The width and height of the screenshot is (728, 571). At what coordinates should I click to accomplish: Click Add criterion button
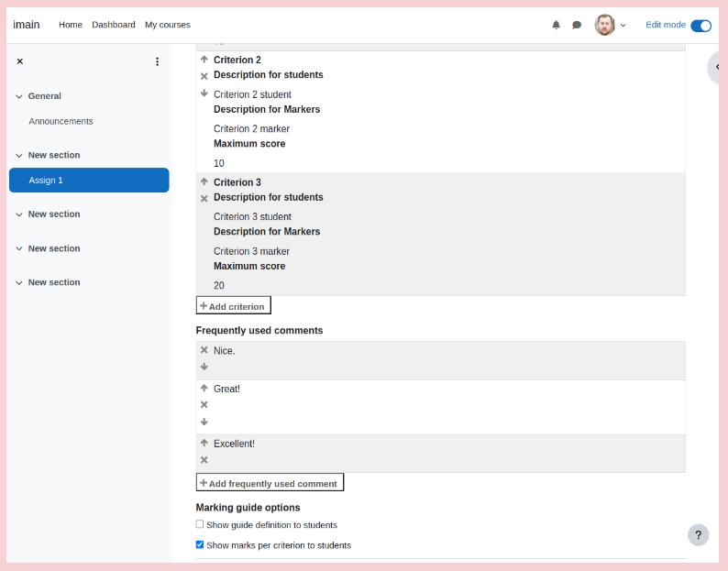(233, 305)
